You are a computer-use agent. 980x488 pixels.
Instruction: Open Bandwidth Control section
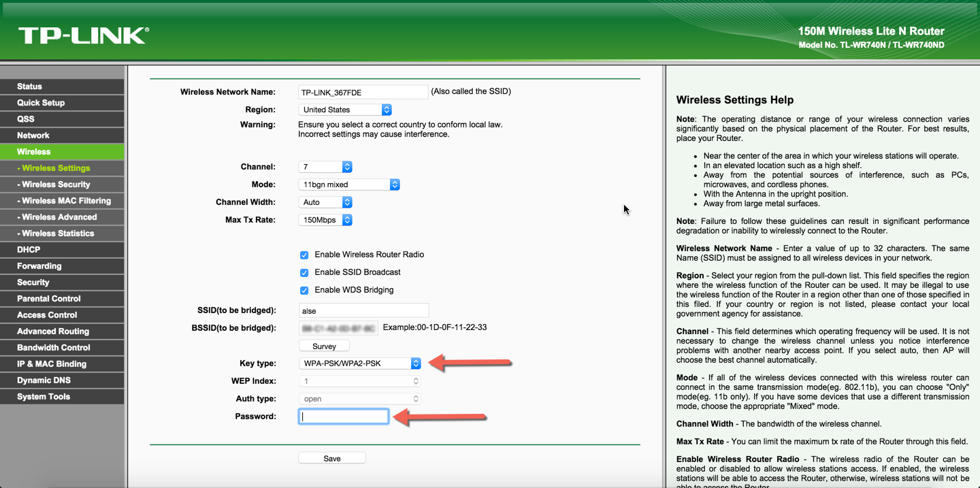coord(62,348)
